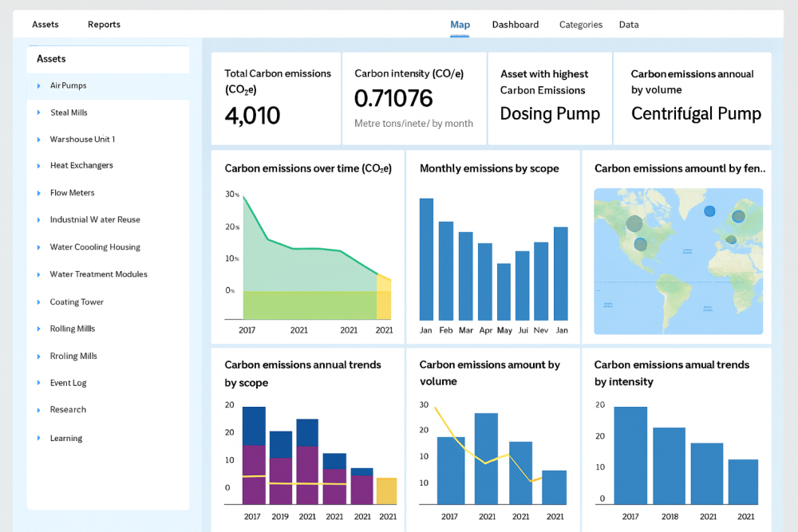
Task: Click the Dosing Pump asset name
Action: pos(550,114)
